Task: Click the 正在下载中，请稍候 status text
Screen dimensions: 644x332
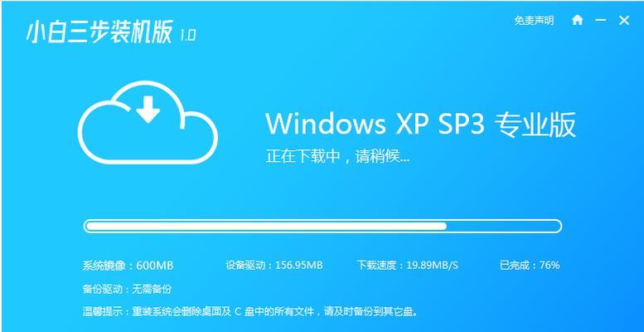Action: [x=337, y=157]
